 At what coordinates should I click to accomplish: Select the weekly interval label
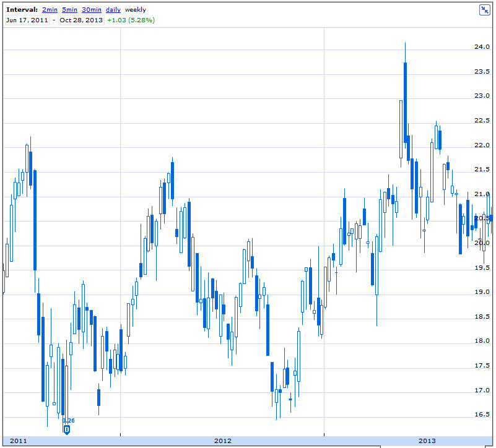136,10
